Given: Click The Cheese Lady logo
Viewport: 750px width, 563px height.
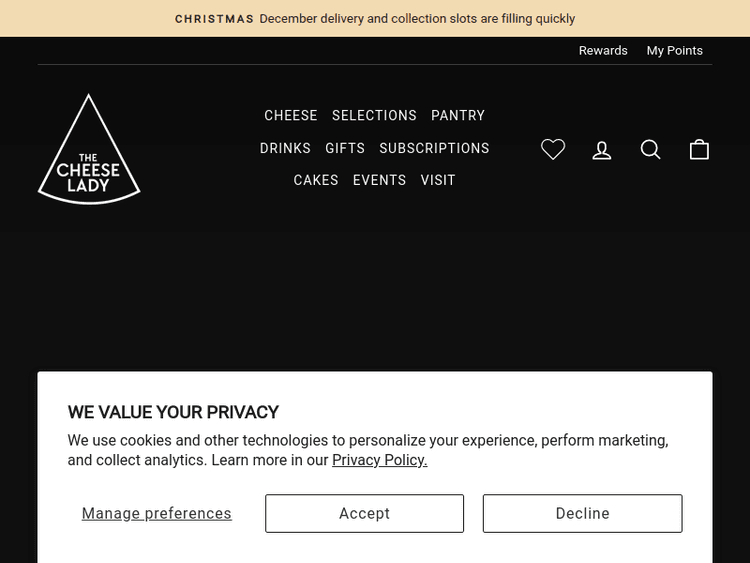Looking at the screenshot, I should (x=89, y=150).
